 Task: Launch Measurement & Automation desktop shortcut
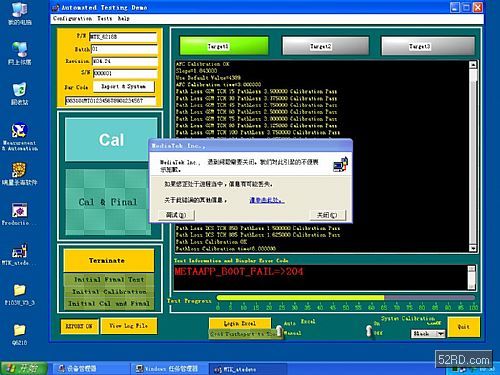tap(19, 137)
